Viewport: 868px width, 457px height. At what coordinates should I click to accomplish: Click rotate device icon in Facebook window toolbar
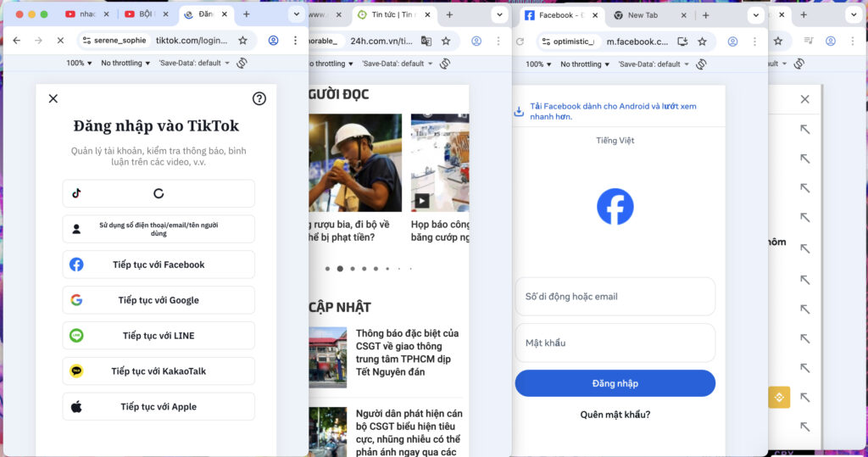703,64
